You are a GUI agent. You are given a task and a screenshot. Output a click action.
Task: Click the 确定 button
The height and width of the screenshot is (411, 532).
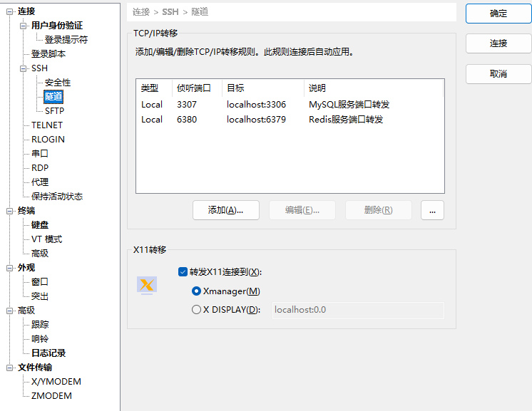point(498,14)
